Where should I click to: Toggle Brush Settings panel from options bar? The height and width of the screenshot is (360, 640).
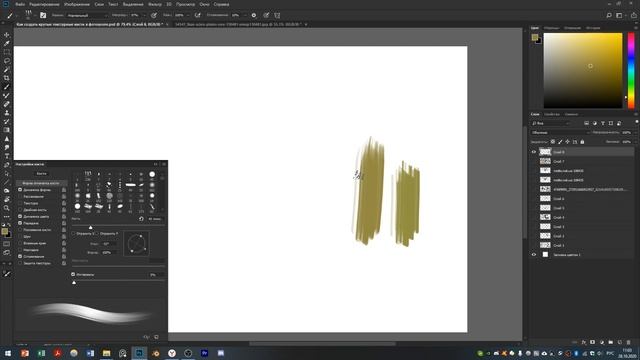(43, 15)
